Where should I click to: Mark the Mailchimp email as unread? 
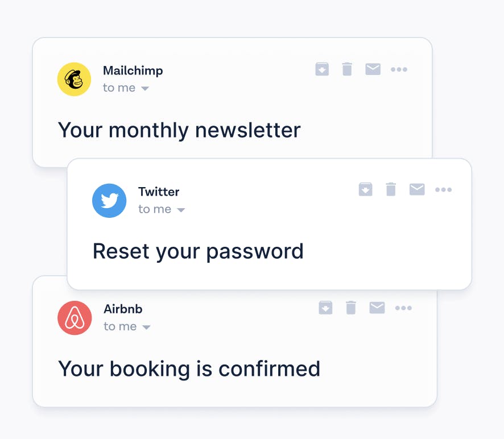coord(373,69)
